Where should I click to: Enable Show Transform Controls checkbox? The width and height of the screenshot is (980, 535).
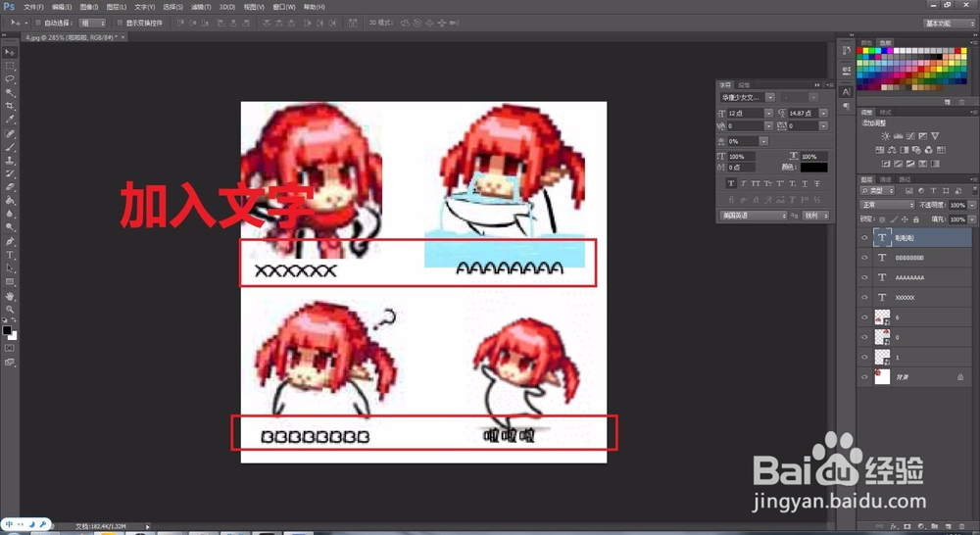[120, 24]
